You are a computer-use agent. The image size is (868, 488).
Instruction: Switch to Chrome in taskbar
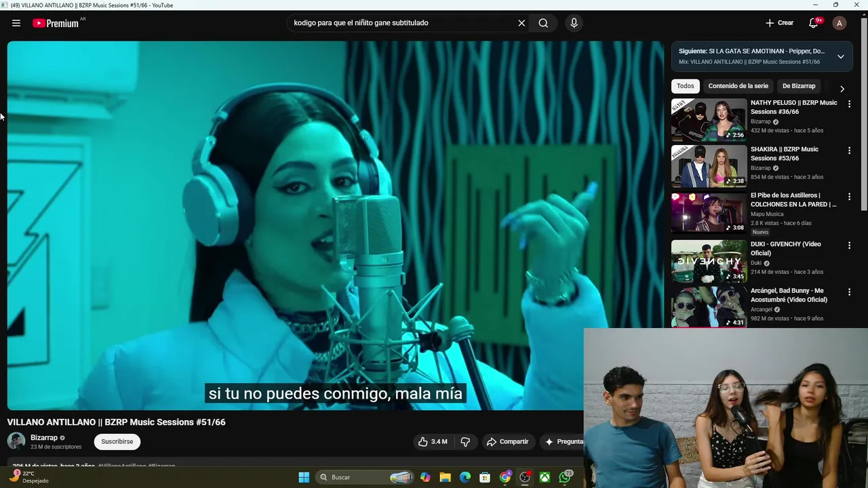[x=505, y=477]
